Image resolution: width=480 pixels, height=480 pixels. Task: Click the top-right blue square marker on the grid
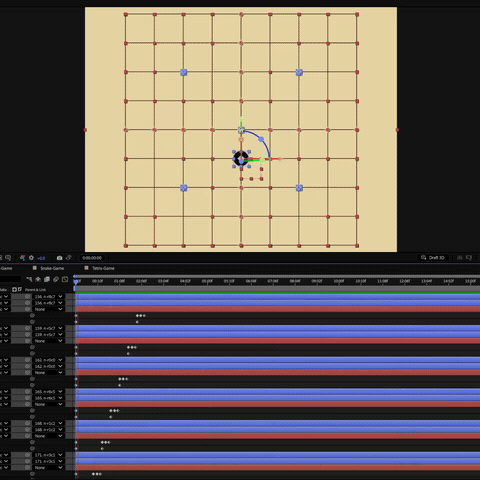(x=299, y=72)
